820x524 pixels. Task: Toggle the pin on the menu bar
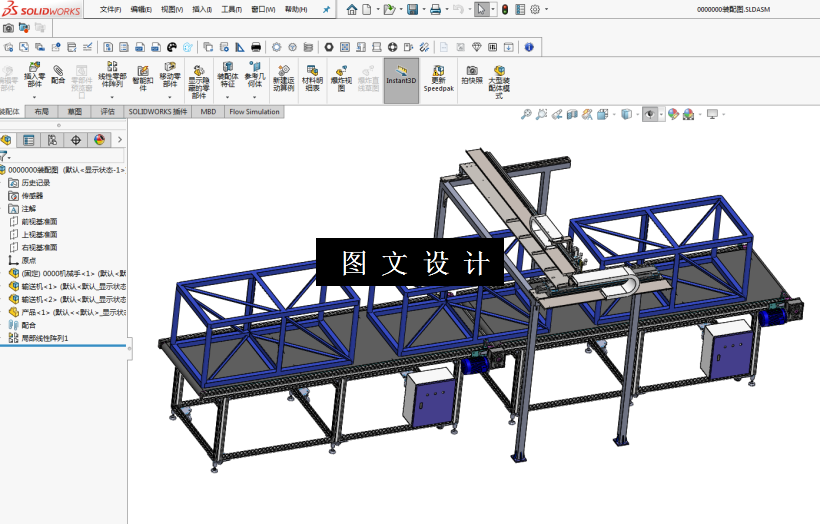(326, 9)
